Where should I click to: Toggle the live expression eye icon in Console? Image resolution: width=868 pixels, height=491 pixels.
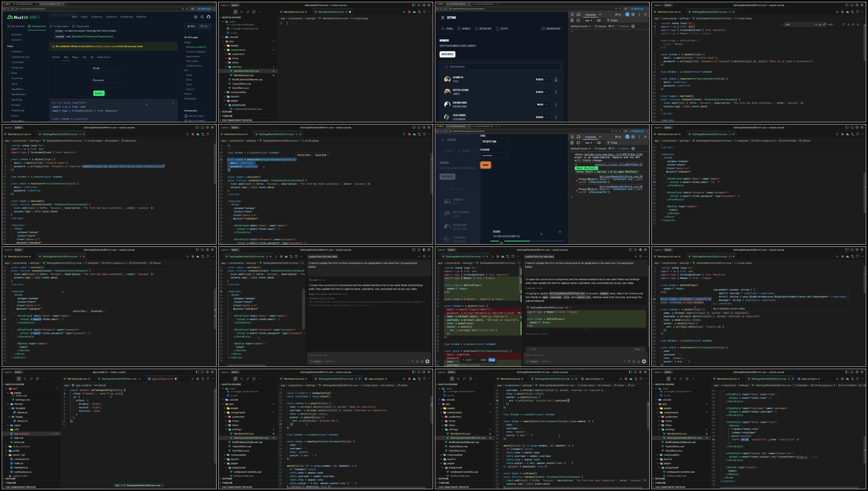pos(599,21)
